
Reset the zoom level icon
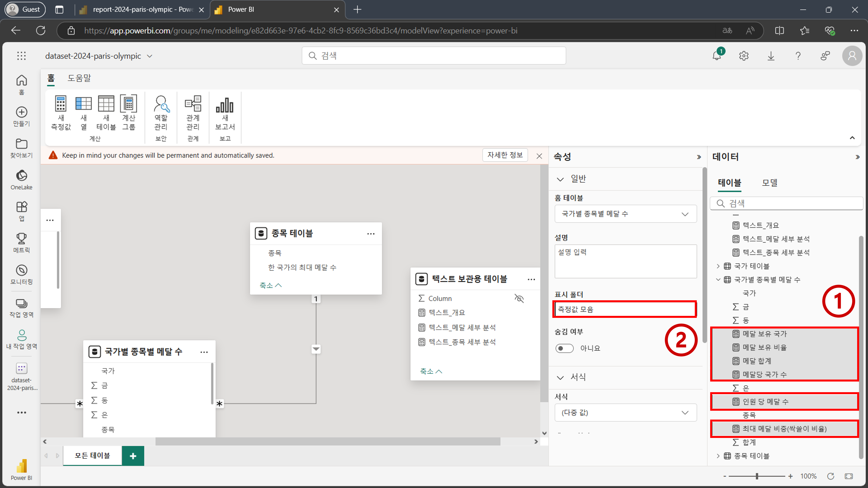[x=831, y=476]
